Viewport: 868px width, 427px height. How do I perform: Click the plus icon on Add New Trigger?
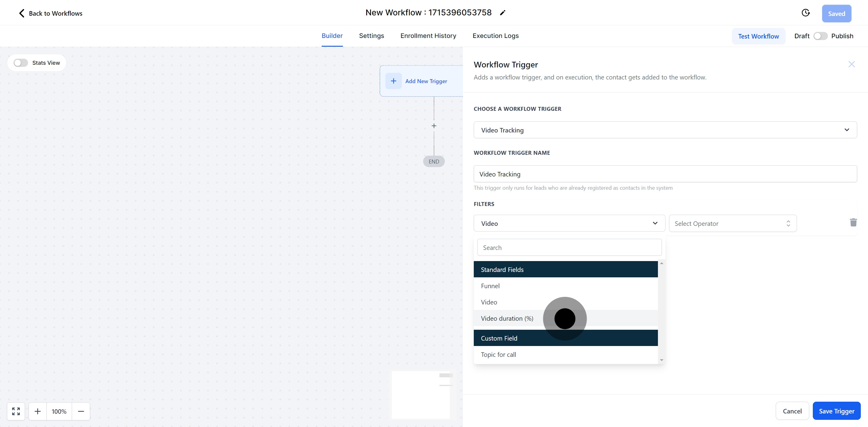[x=393, y=81]
